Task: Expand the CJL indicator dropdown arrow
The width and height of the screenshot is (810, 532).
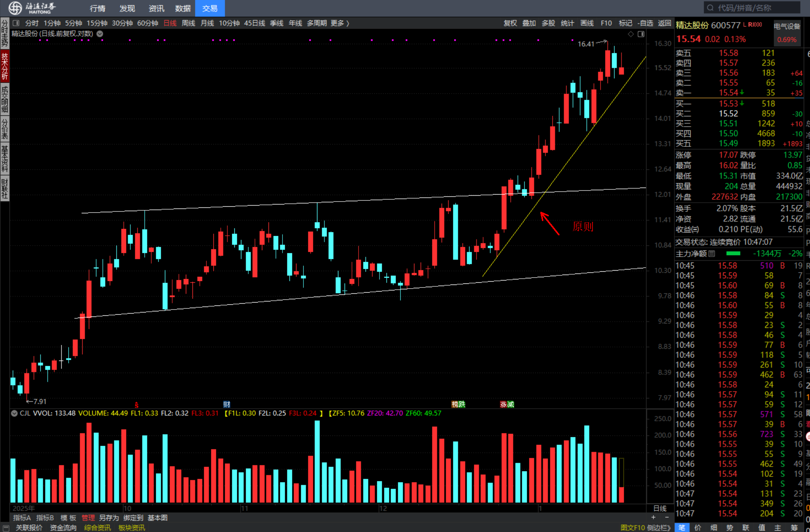Action: click(x=14, y=413)
